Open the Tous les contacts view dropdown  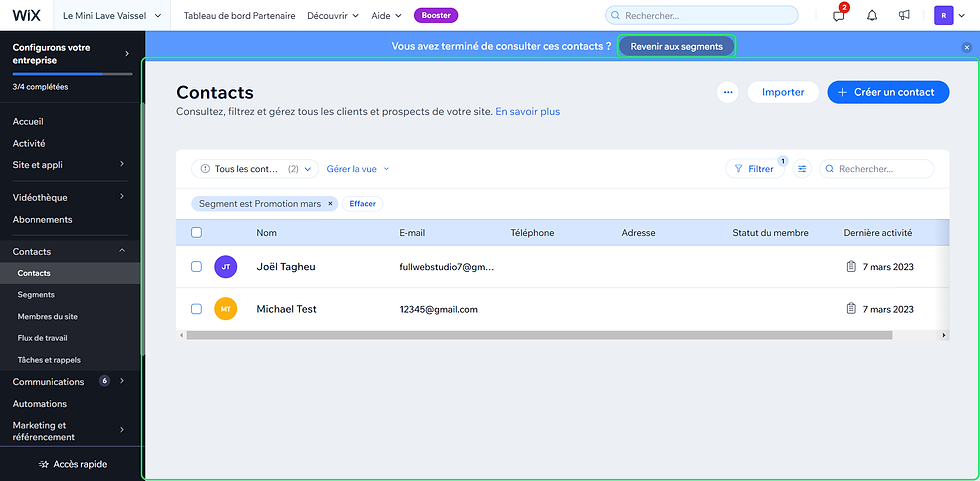[256, 169]
